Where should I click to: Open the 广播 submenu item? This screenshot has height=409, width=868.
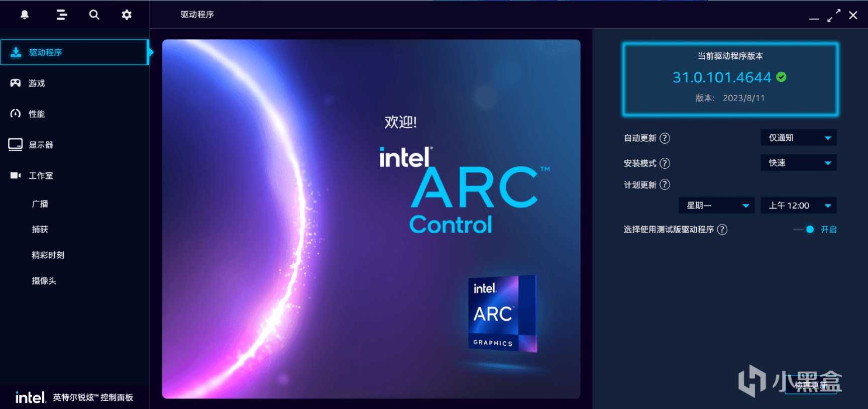click(40, 204)
